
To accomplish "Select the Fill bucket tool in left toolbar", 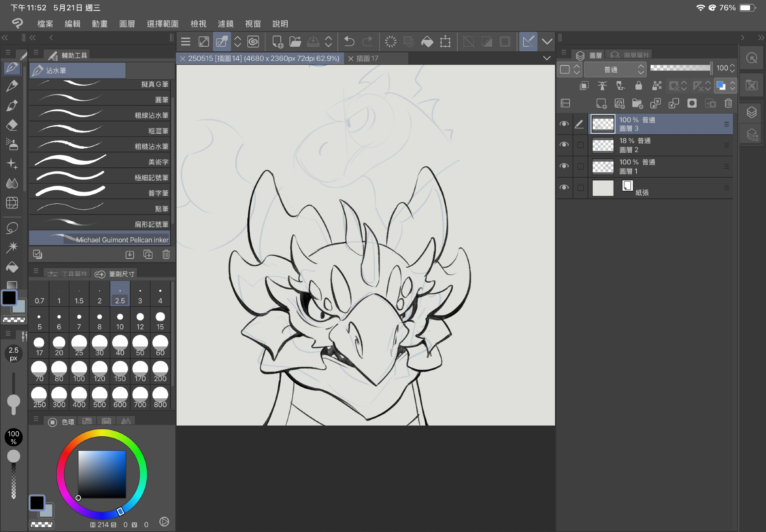I will (x=12, y=267).
